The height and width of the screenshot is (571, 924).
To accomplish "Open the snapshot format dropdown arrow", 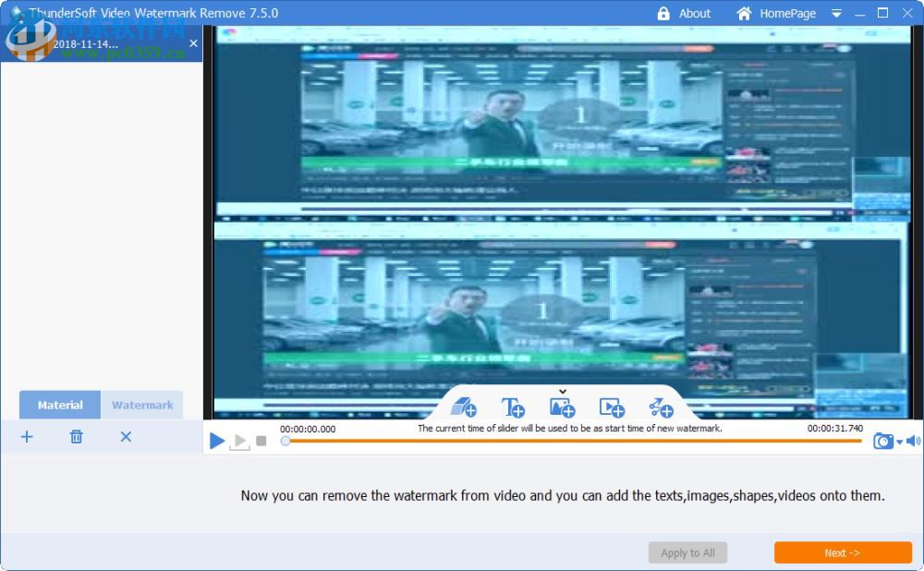I will pyautogui.click(x=899, y=441).
